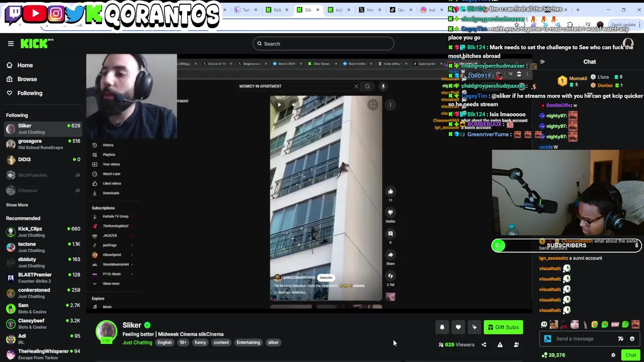The height and width of the screenshot is (362, 644).
Task: Open a new browser tab
Action: (x=578, y=10)
